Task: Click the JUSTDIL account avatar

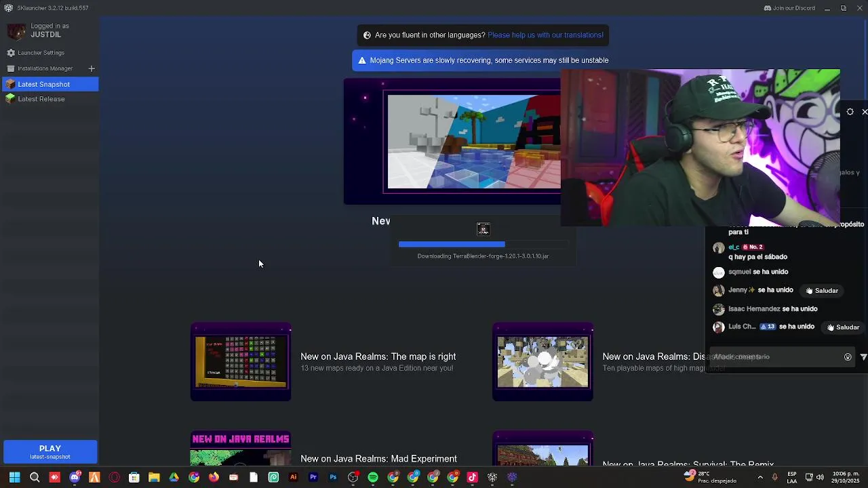Action: (16, 31)
